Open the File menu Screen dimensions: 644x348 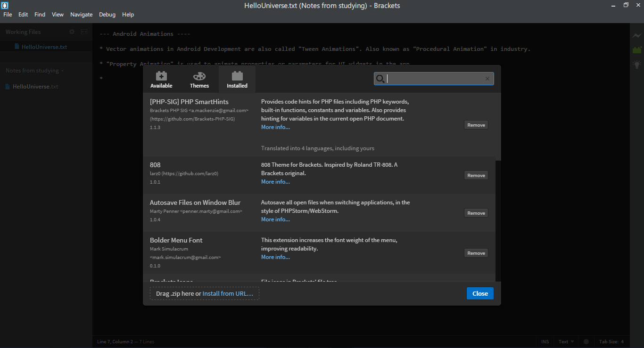point(8,15)
